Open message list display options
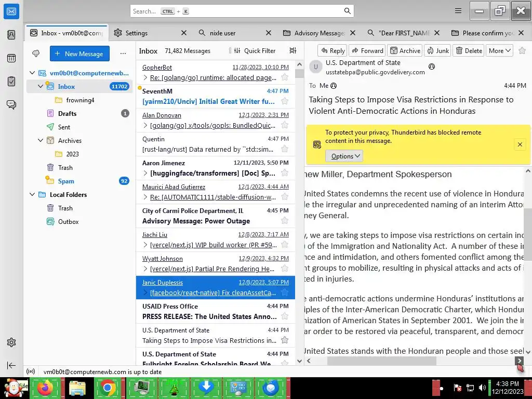 (293, 50)
